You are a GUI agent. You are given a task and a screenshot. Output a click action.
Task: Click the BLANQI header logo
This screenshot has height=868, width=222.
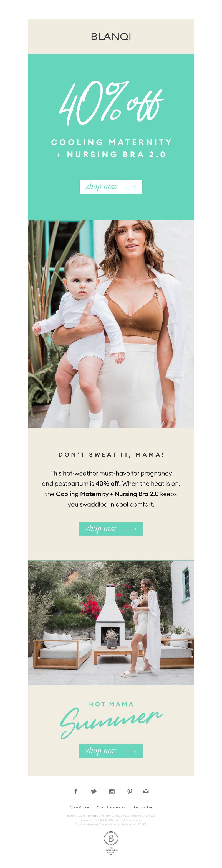click(111, 37)
